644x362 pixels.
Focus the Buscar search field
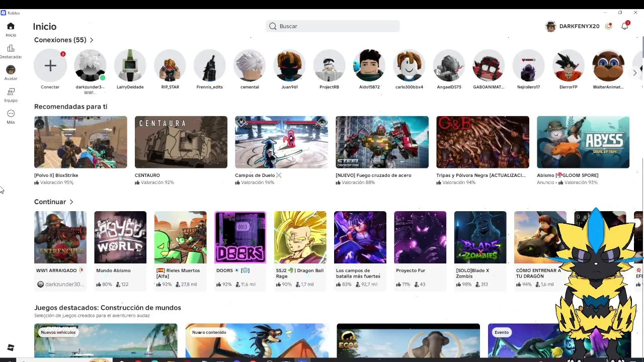click(x=333, y=26)
